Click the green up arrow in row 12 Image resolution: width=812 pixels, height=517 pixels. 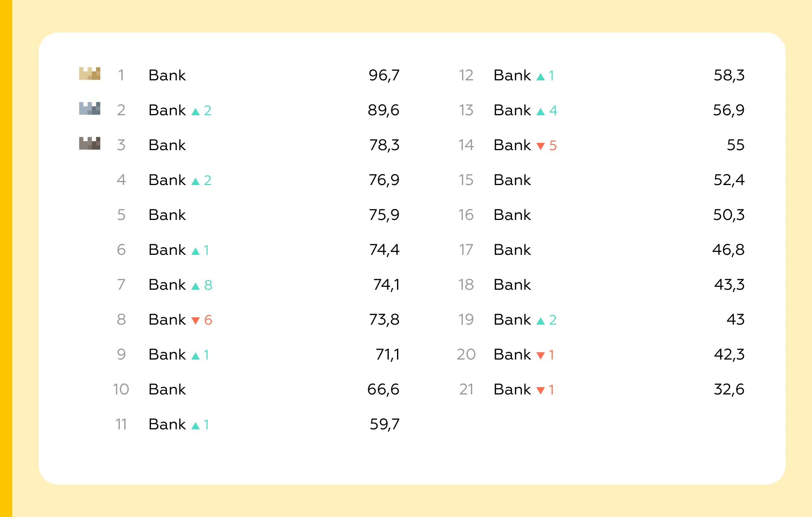540,77
